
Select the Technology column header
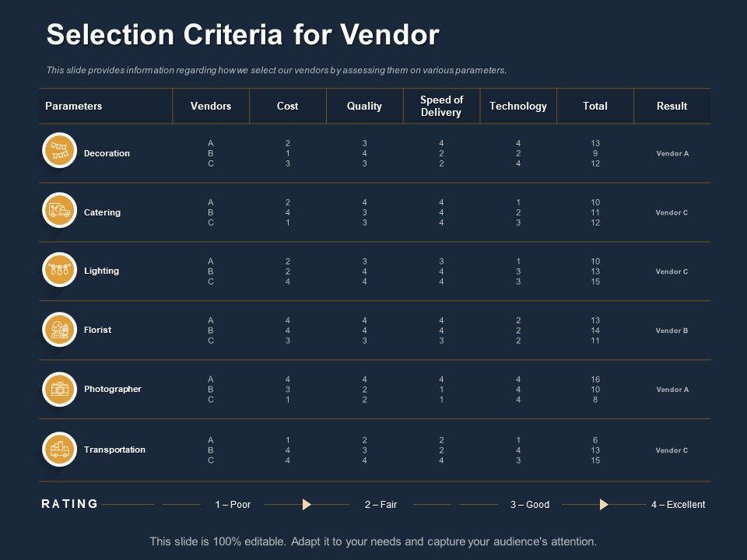point(518,106)
